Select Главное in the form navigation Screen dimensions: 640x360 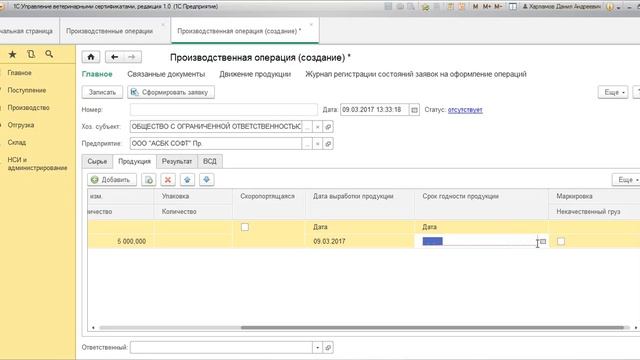(x=97, y=74)
